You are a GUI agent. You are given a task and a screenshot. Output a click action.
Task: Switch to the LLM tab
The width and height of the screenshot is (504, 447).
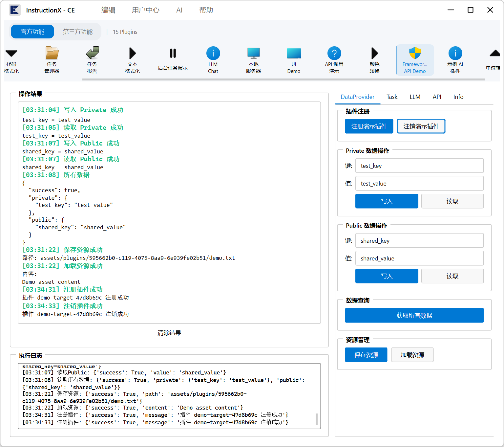[415, 97]
